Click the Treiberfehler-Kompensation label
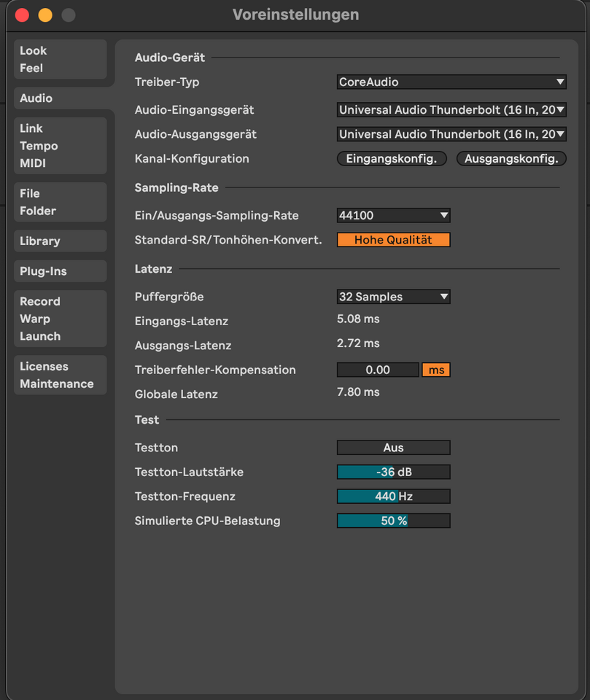 click(215, 370)
